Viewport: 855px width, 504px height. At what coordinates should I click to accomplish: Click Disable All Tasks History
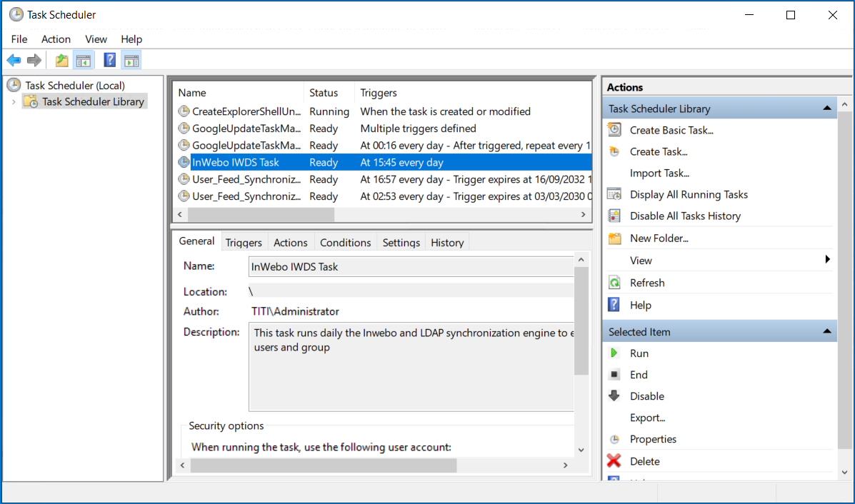pos(684,216)
